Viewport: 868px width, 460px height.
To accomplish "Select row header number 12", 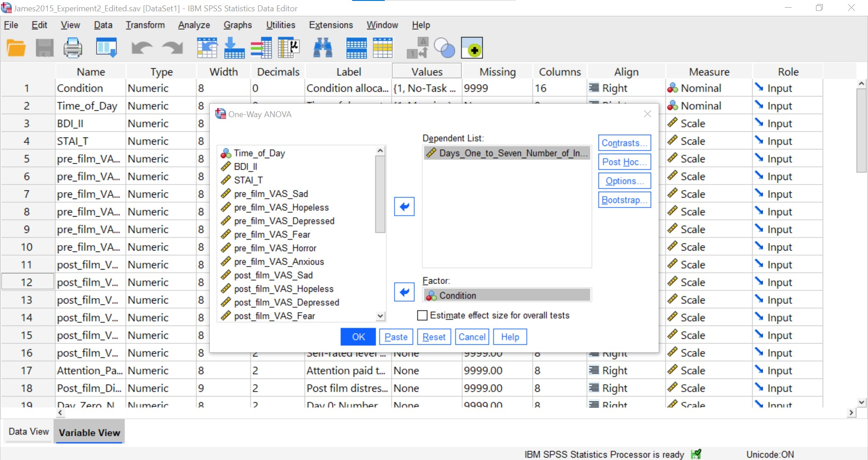I will pyautogui.click(x=27, y=282).
